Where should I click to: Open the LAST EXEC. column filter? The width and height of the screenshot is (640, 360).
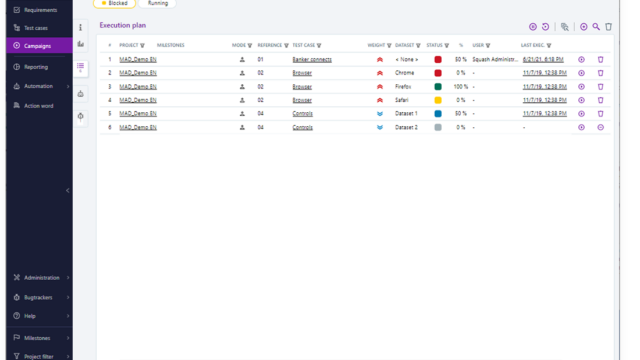click(549, 45)
